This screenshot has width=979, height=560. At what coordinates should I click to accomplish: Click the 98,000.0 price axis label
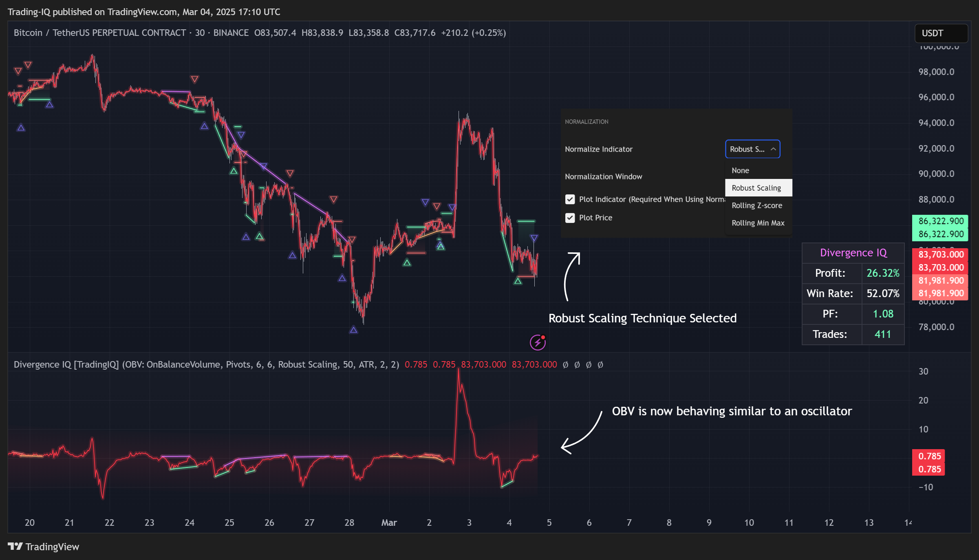(x=936, y=72)
